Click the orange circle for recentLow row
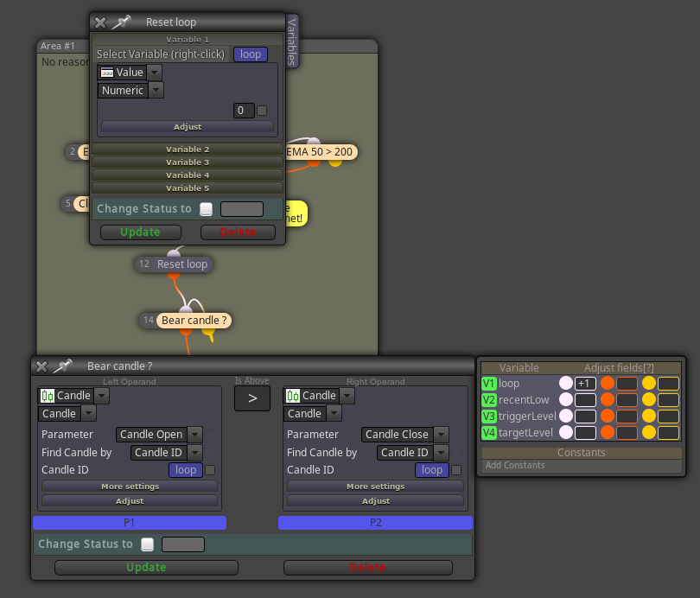 click(608, 399)
